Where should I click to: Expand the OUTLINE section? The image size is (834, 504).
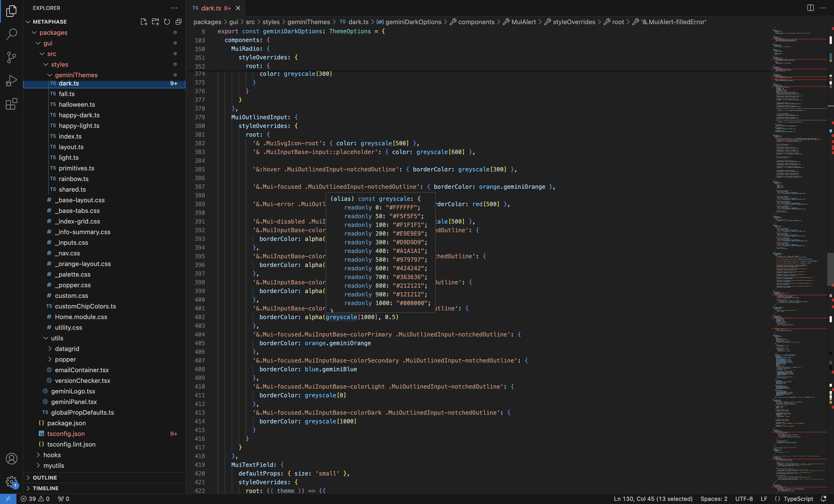pos(45,477)
